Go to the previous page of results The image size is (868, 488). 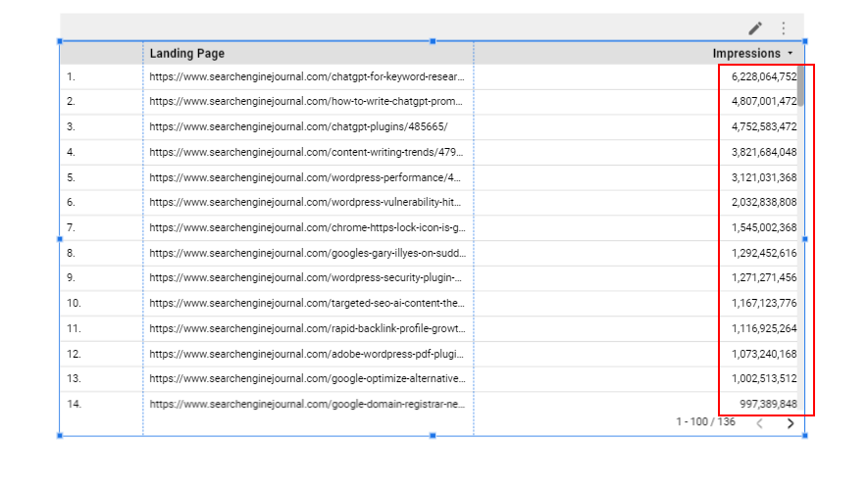(759, 423)
